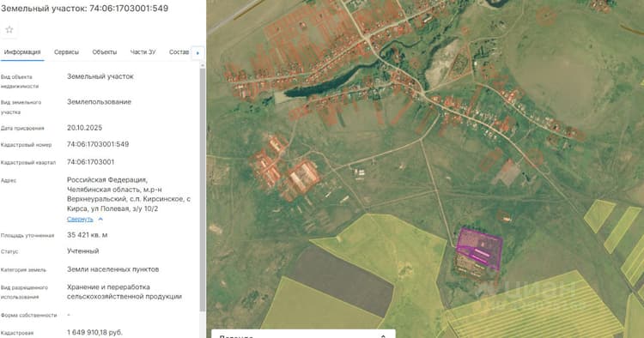Switch to the Сервисы tab
The image size is (644, 338).
66,52
